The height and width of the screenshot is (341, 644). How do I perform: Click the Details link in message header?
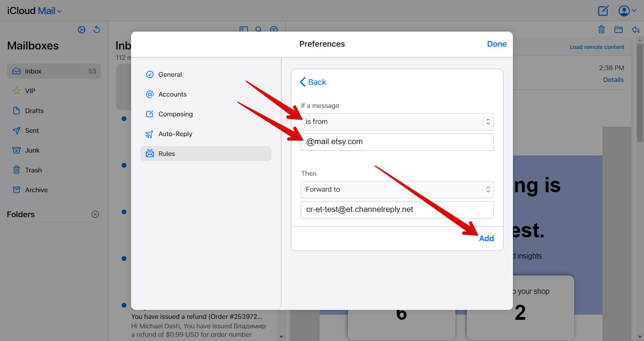coord(613,80)
